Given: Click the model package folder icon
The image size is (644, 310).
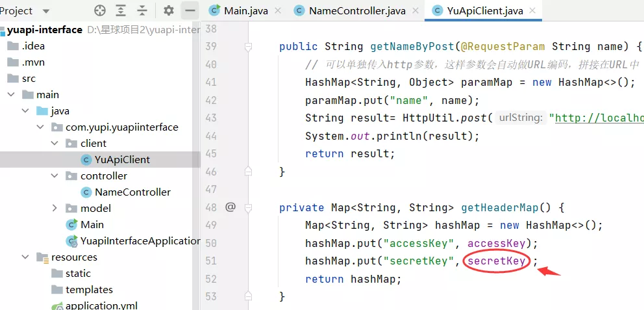Looking at the screenshot, I should pos(71,209).
